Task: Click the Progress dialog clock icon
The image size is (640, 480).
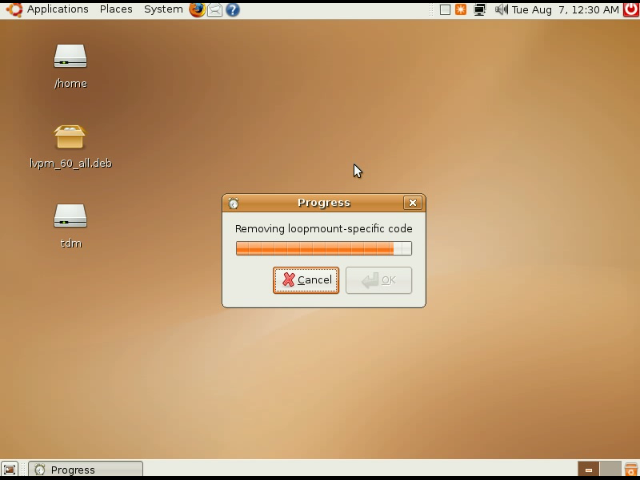Action: click(x=233, y=203)
